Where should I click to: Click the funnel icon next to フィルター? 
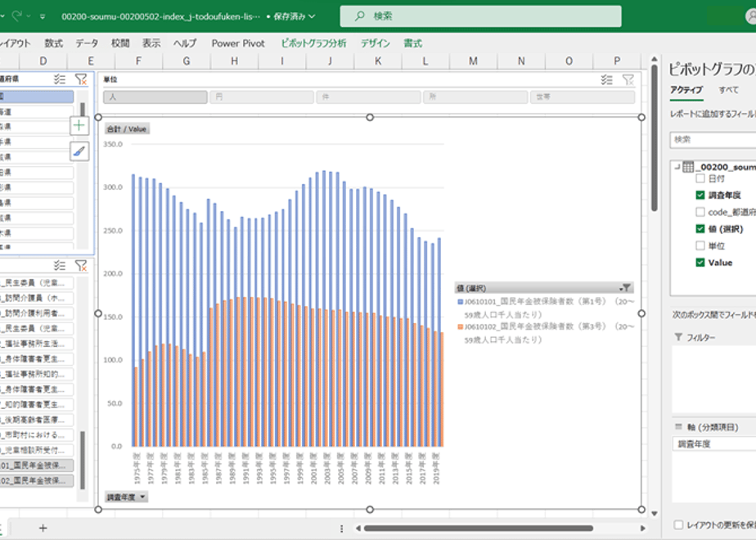click(x=679, y=337)
